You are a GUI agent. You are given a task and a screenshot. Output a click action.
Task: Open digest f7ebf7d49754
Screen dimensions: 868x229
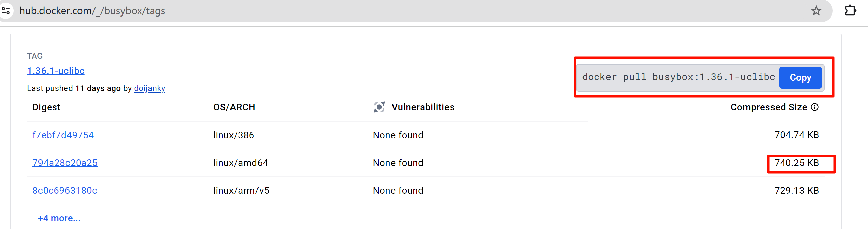point(63,135)
